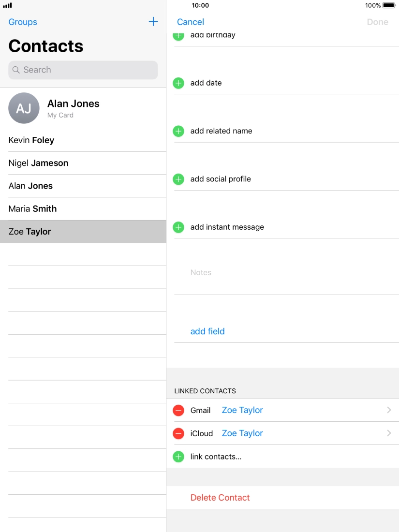Tap the plus icon to add a new contact
This screenshot has height=532, width=399.
tap(153, 21)
